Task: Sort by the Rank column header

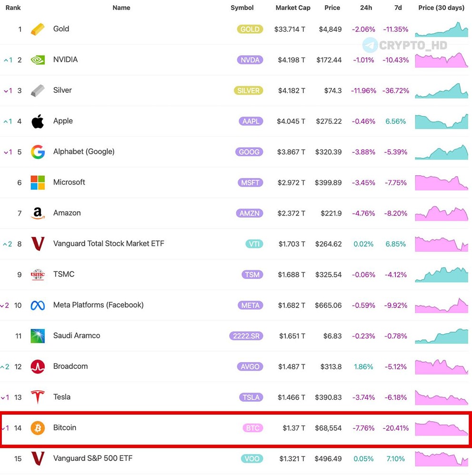Action: [13, 8]
